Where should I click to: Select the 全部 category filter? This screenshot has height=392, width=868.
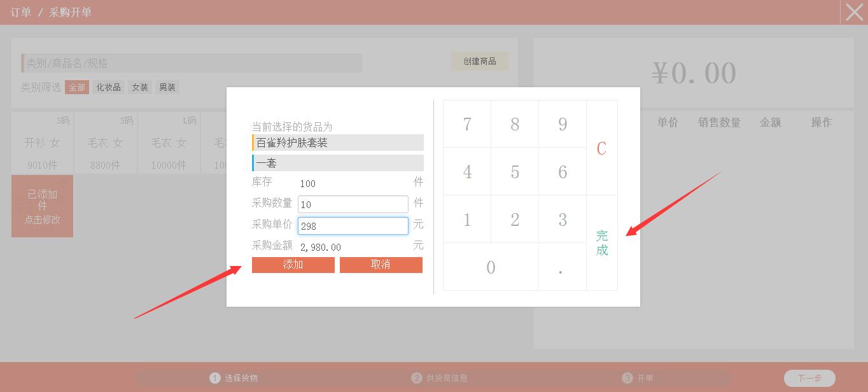point(77,87)
